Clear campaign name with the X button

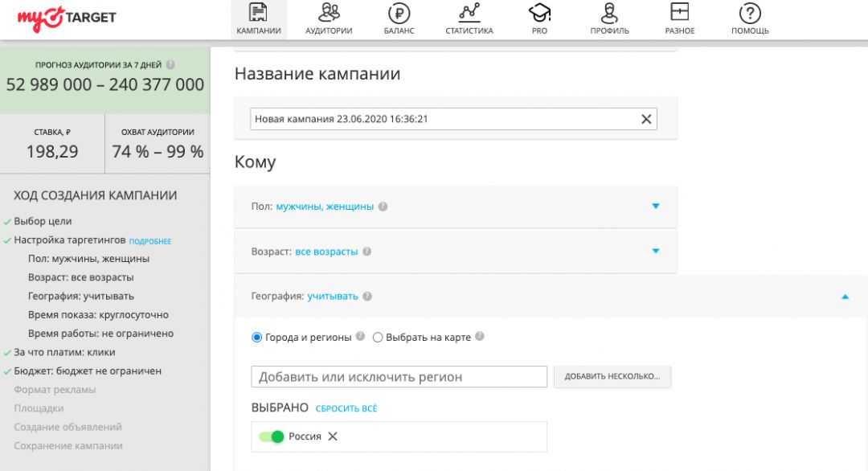pyautogui.click(x=645, y=118)
